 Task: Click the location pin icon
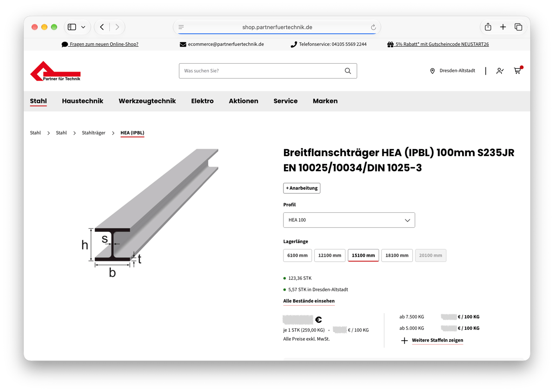tap(433, 71)
